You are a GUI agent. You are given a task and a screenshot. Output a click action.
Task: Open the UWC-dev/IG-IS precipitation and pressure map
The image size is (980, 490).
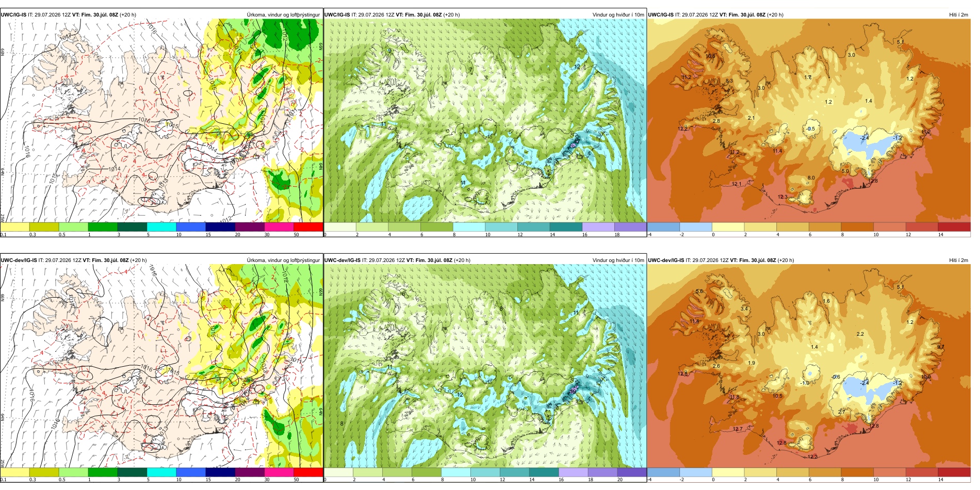click(161, 366)
